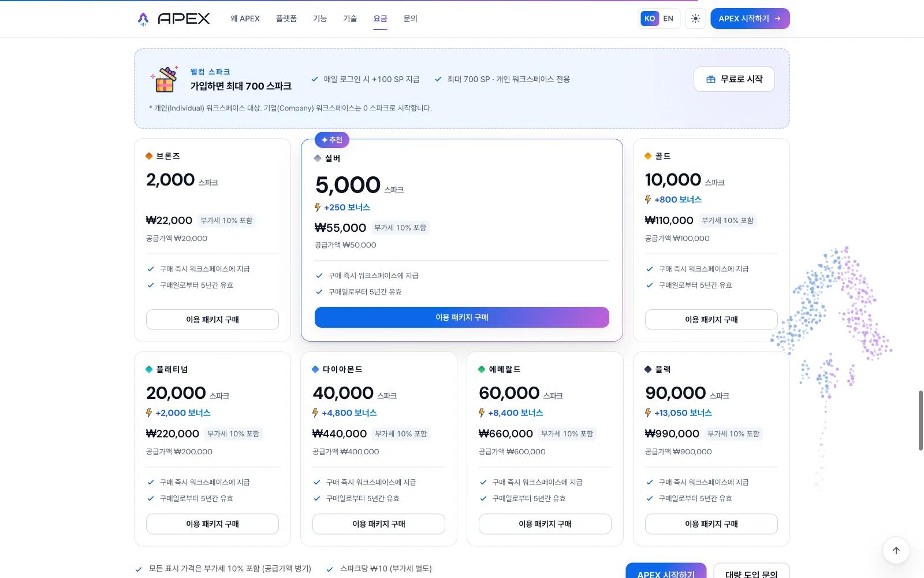Click the 대량 도입 문의 button
The width and height of the screenshot is (924, 578).
click(x=751, y=571)
